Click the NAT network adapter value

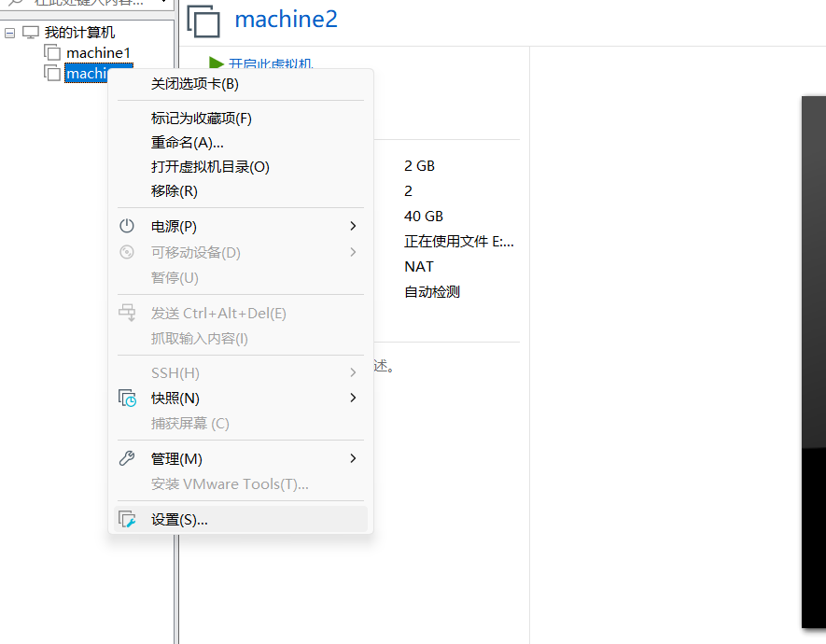[419, 266]
